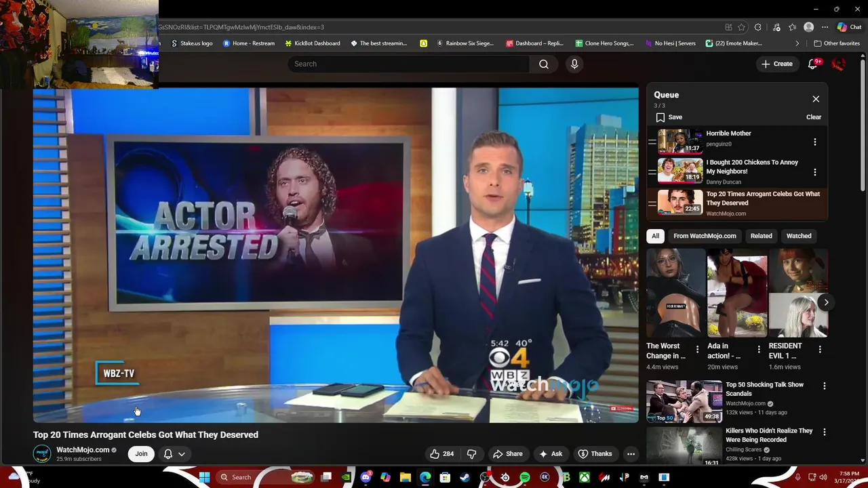Select the Related filter chip

click(x=761, y=236)
